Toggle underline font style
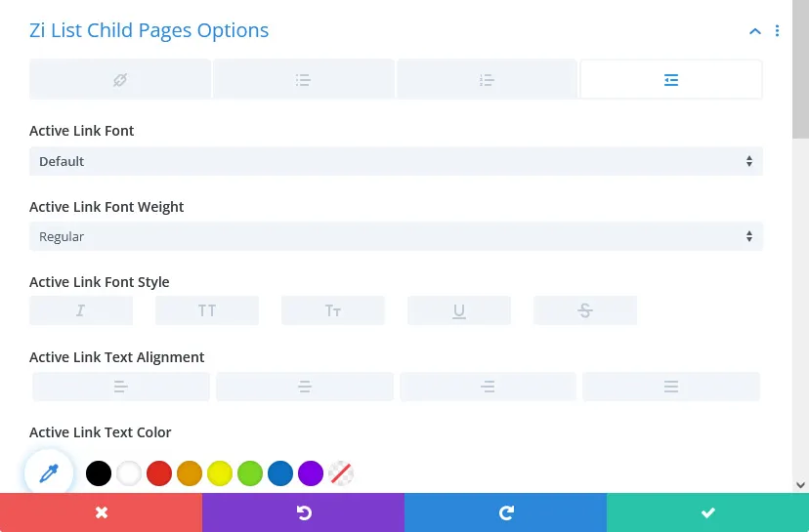Screen dimensions: 809x532 pyautogui.click(x=459, y=310)
